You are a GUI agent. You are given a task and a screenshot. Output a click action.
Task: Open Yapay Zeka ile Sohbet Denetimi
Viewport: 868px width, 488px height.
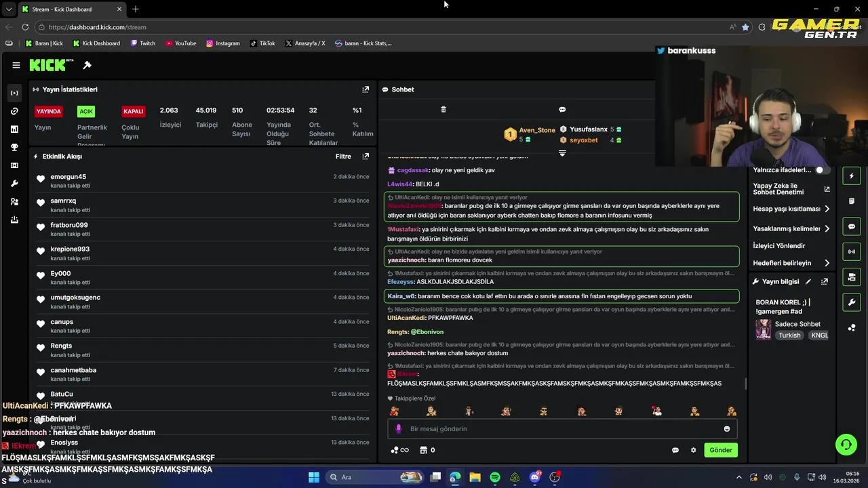791,188
